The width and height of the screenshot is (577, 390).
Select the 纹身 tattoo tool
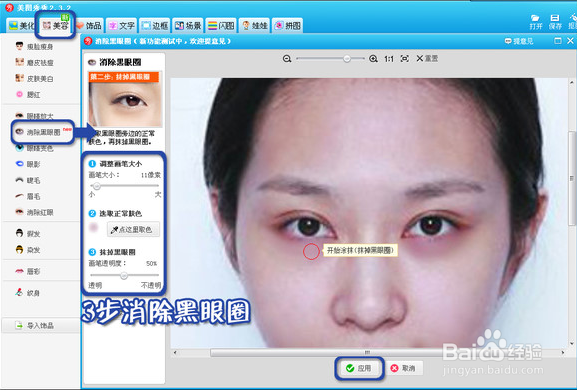click(x=29, y=293)
